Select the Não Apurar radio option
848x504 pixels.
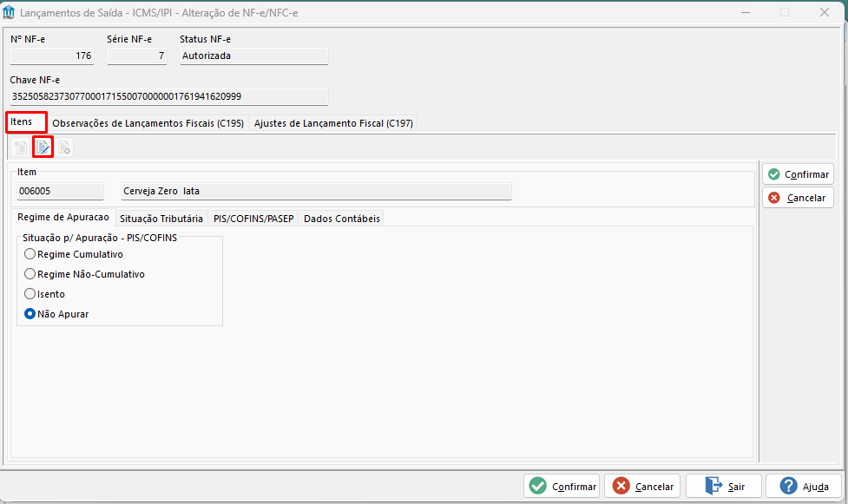56,314
